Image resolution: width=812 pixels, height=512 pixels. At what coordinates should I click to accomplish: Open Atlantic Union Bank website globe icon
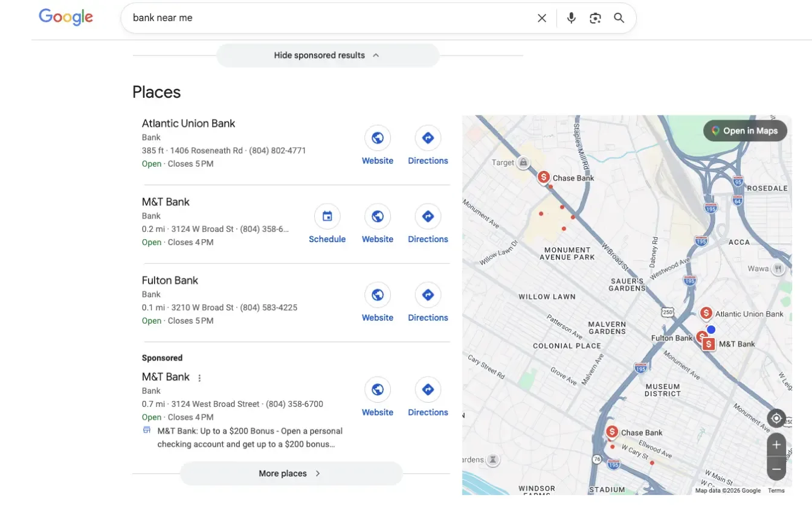pyautogui.click(x=378, y=138)
